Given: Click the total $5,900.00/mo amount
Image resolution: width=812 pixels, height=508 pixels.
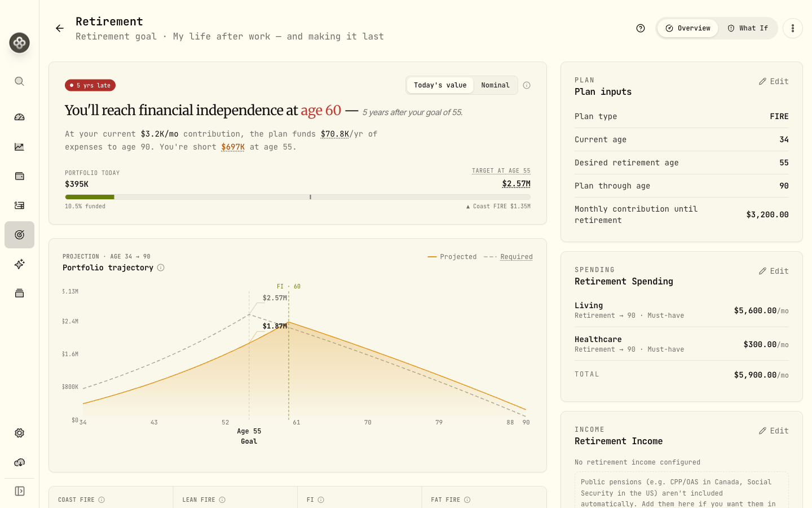Looking at the screenshot, I should [761, 375].
